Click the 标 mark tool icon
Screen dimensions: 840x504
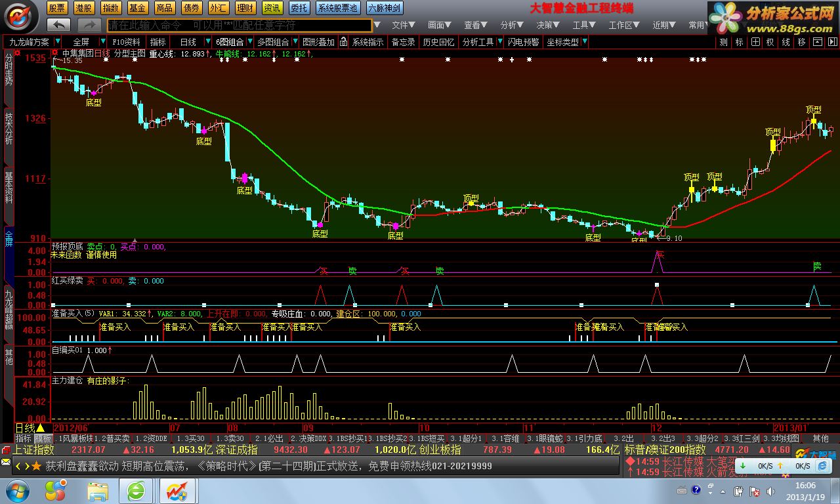point(739,42)
